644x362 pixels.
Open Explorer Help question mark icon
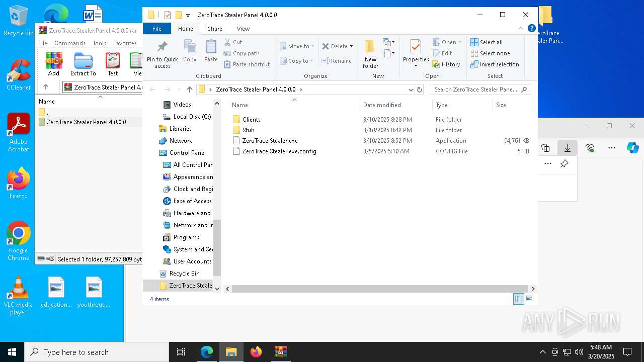pos(531,29)
